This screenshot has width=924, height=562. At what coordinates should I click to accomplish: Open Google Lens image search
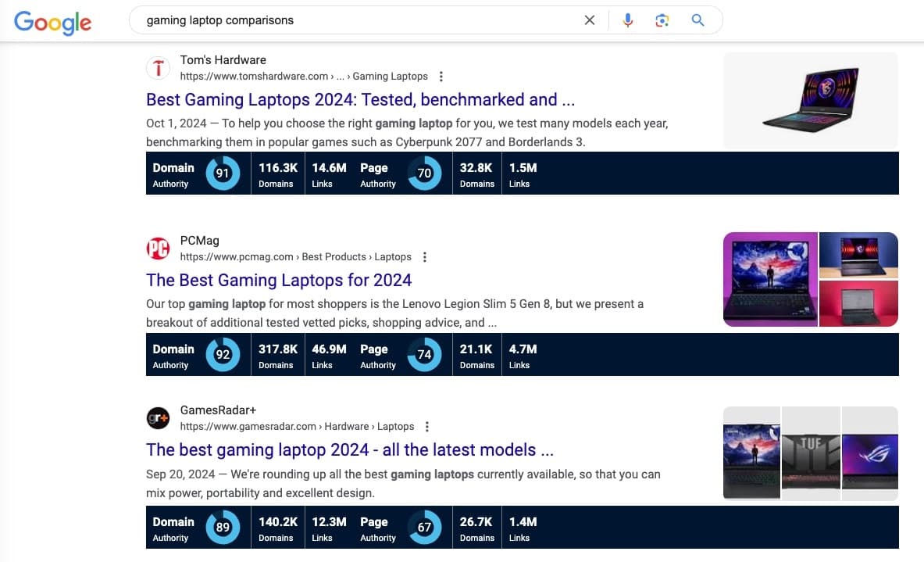click(x=662, y=20)
